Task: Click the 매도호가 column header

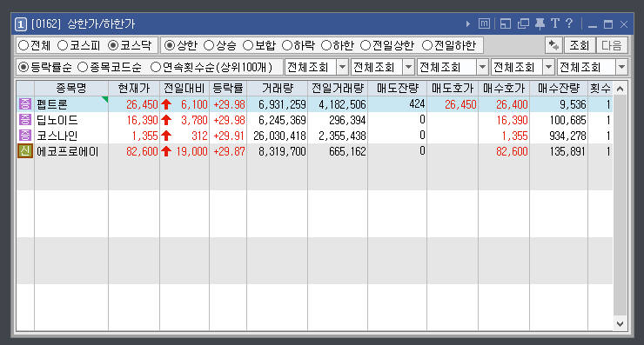Action: (x=453, y=88)
